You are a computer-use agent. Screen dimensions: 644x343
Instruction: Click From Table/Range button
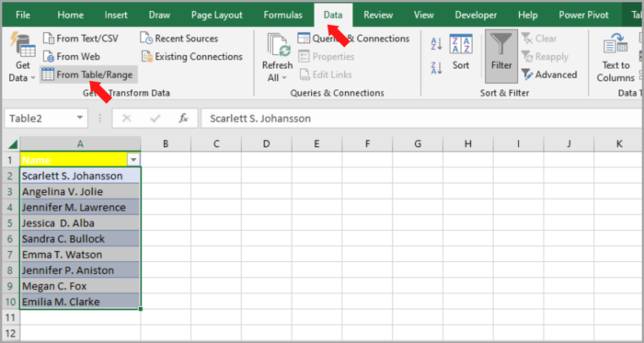pyautogui.click(x=88, y=74)
